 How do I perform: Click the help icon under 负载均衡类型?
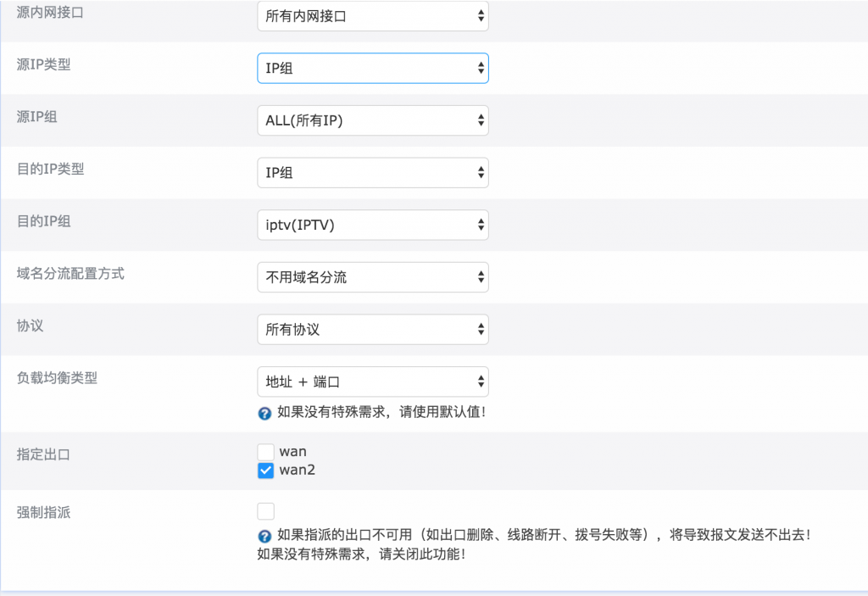(x=264, y=414)
